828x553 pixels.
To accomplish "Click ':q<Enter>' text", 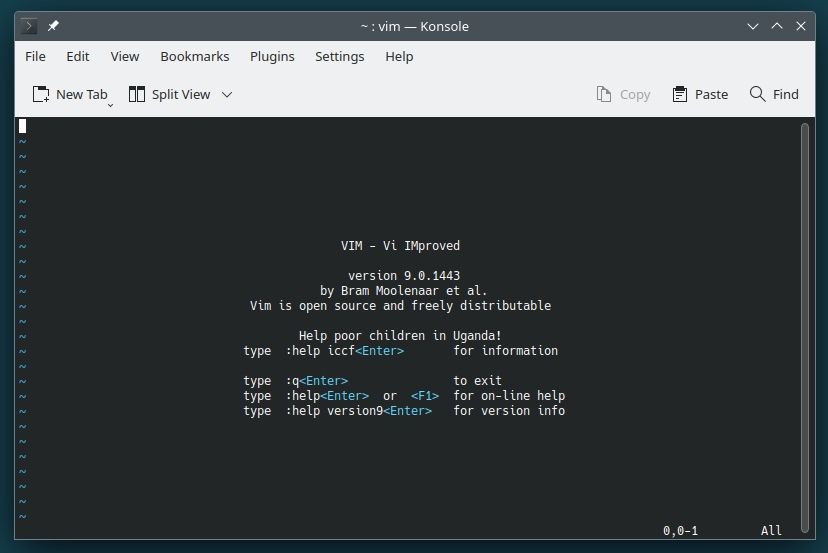I will point(317,381).
